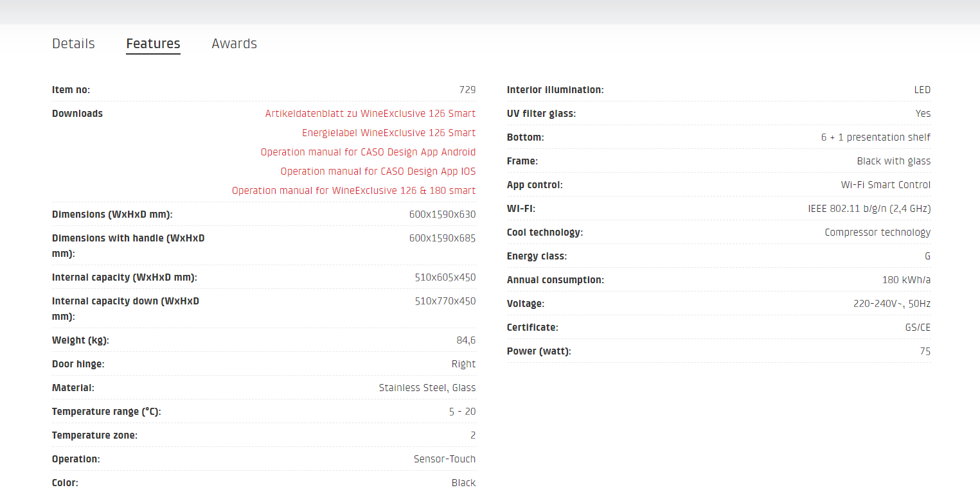Screen dimensions: 980x490
Task: Select the Features tab
Action: coord(153,44)
